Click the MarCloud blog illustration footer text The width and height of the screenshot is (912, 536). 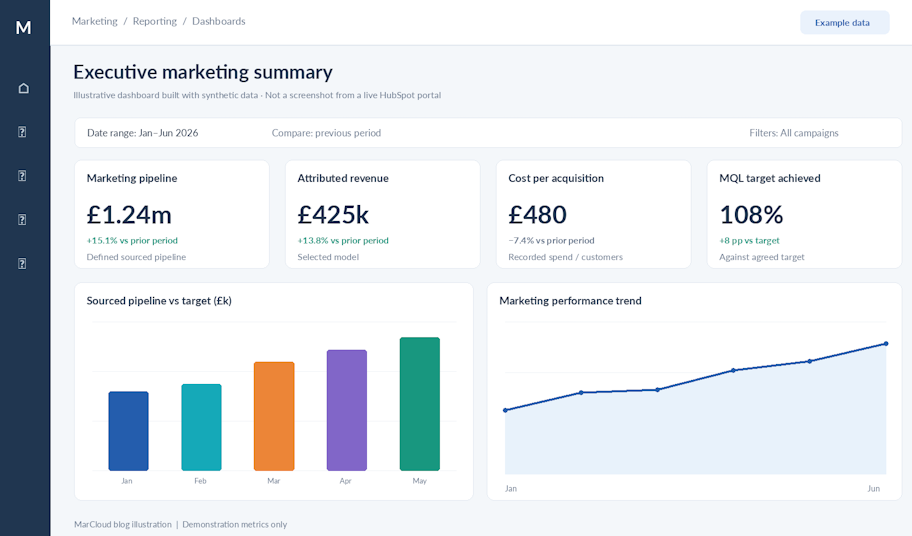pos(123,524)
